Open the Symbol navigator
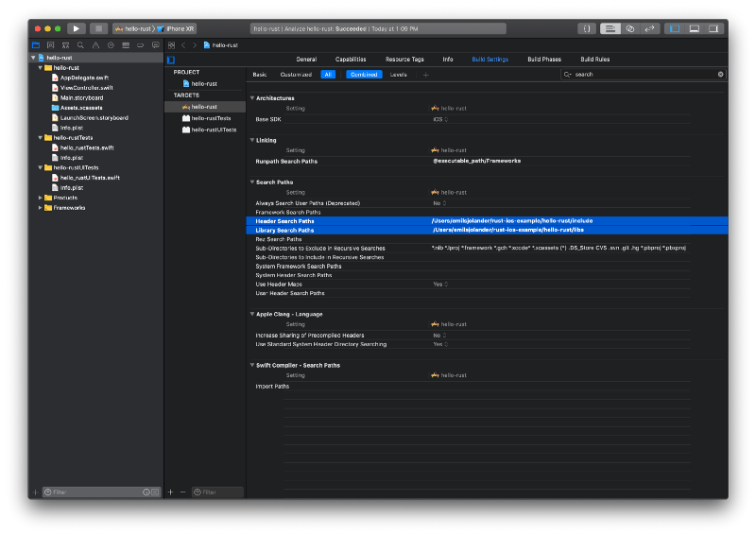The image size is (756, 536). pyautogui.click(x=65, y=44)
